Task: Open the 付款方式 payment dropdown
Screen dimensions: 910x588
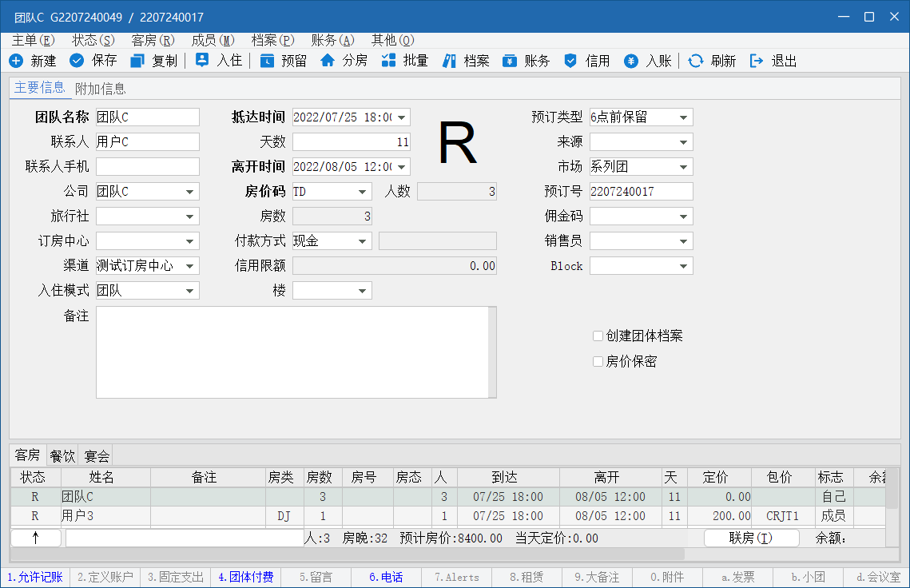Action: (x=362, y=241)
